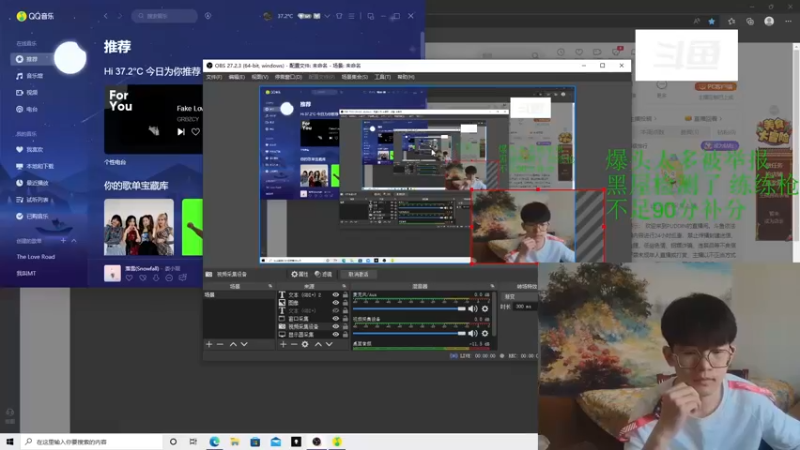Open the girl group playlist cover
The width and height of the screenshot is (800, 450).
point(139,227)
